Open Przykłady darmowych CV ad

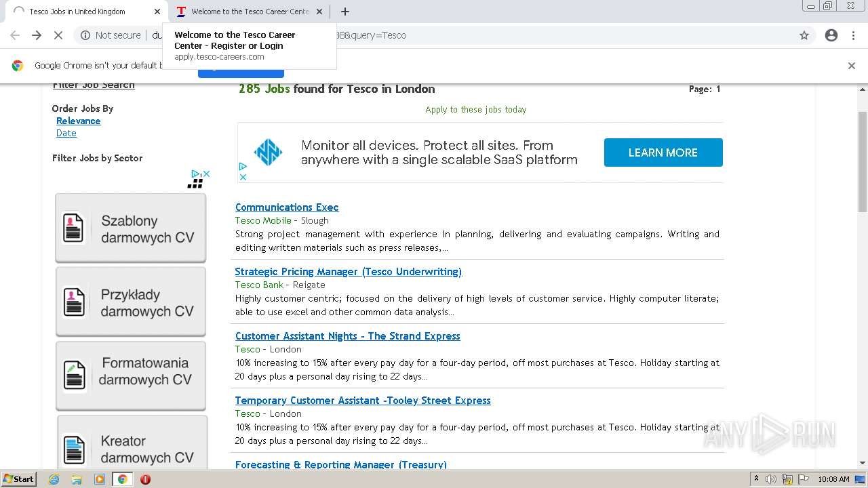click(x=130, y=302)
